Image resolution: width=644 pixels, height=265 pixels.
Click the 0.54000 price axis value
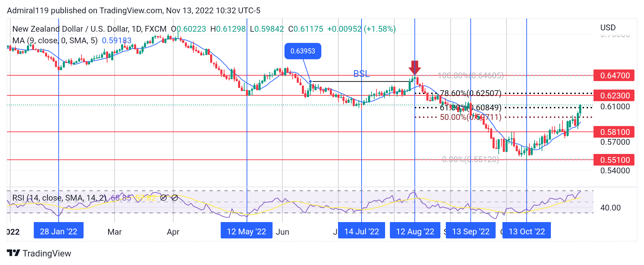[615, 171]
